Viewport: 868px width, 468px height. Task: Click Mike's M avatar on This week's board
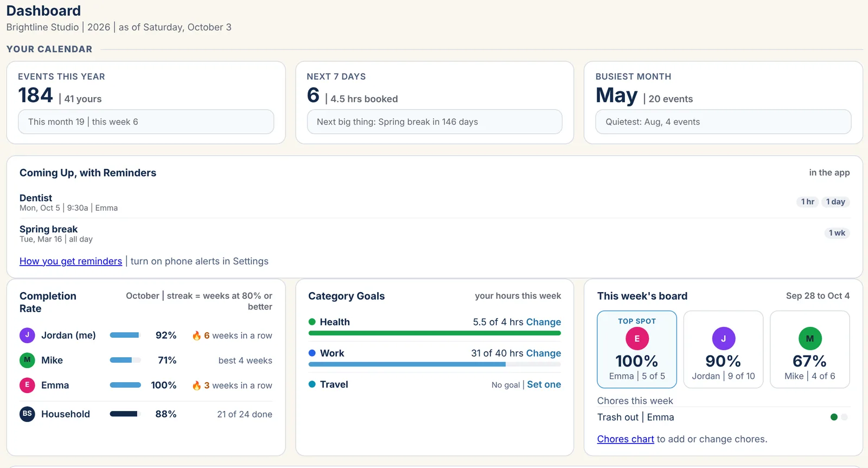pos(810,339)
